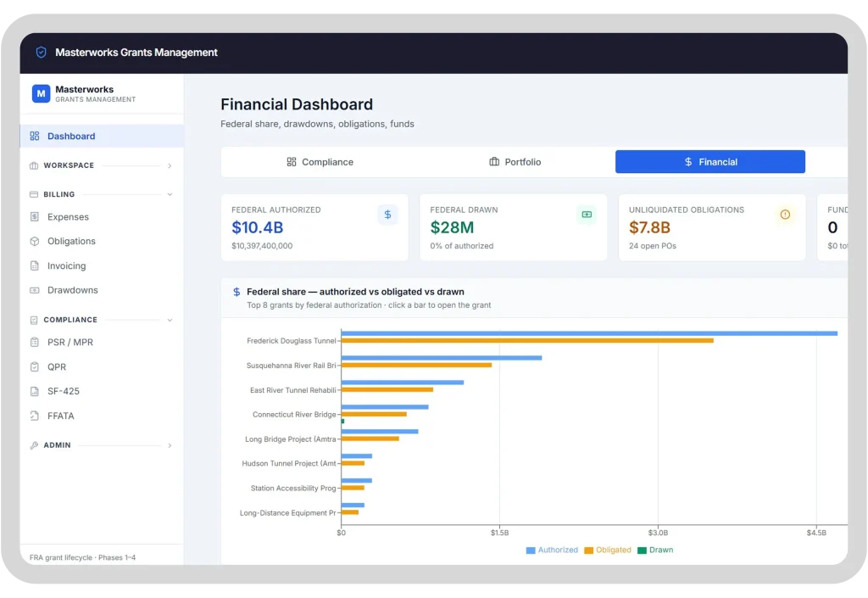Toggle the COMPLIANCE section header label
Viewport: 868px width, 598px height.
(x=70, y=320)
